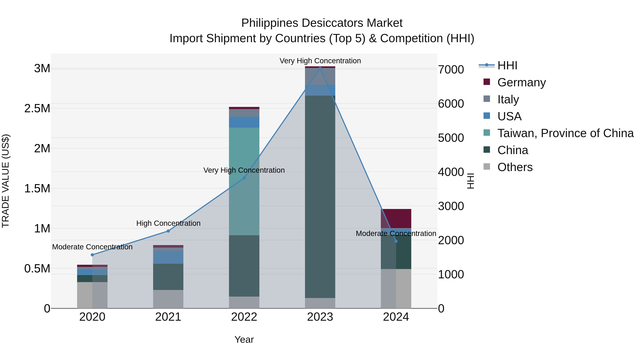Click the 2.5M tick on left axis
This screenshot has width=644, height=362.
37,109
